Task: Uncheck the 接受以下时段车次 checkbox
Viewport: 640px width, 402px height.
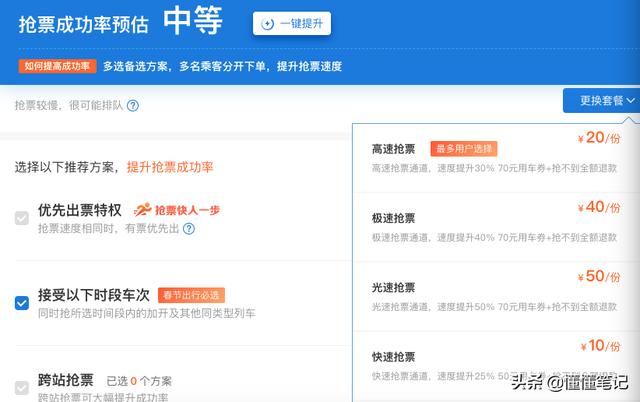Action: pyautogui.click(x=22, y=303)
